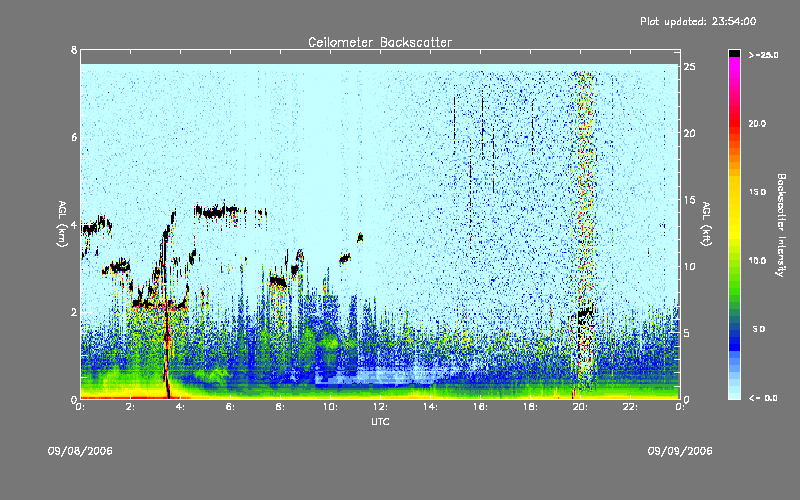
Task: Click the left 'AGL (km)' axis label
Action: [x=62, y=224]
